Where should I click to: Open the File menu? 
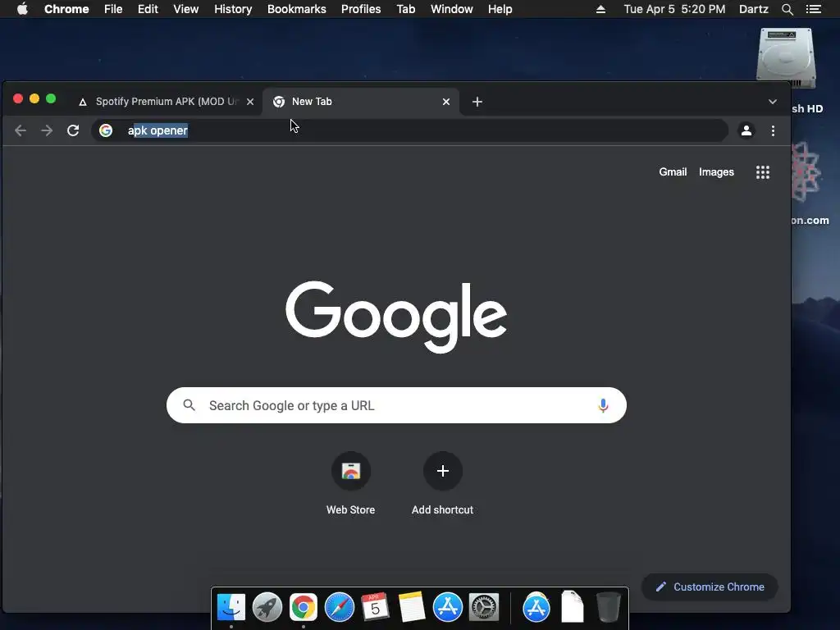click(113, 9)
